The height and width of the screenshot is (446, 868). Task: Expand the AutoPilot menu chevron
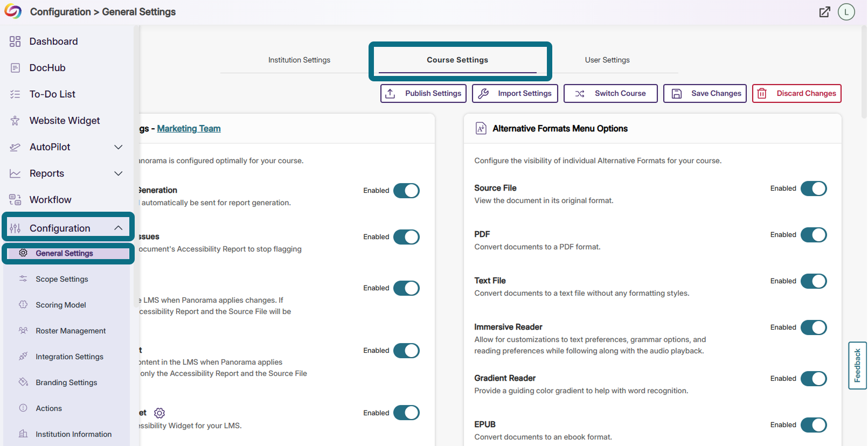[119, 147]
